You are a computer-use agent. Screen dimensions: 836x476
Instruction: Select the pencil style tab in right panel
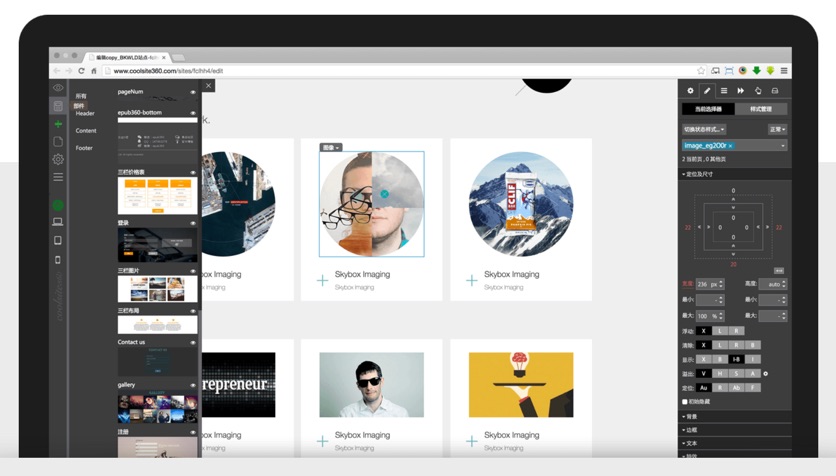(x=707, y=91)
